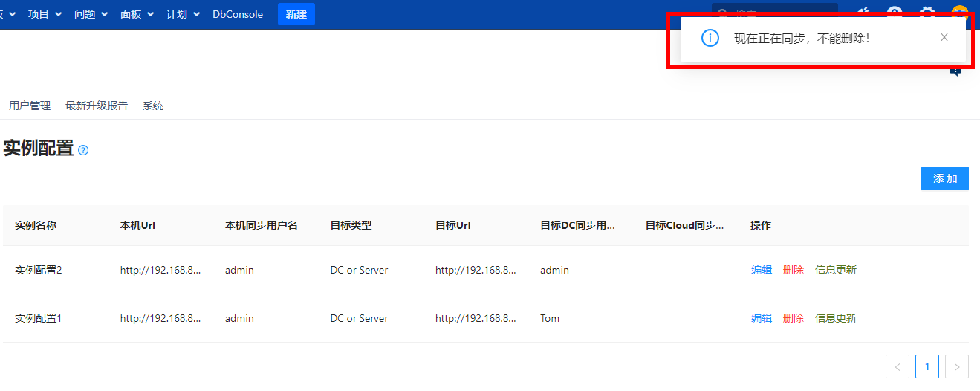The width and height of the screenshot is (980, 391).
Task: Click the 添加 button
Action: (x=944, y=178)
